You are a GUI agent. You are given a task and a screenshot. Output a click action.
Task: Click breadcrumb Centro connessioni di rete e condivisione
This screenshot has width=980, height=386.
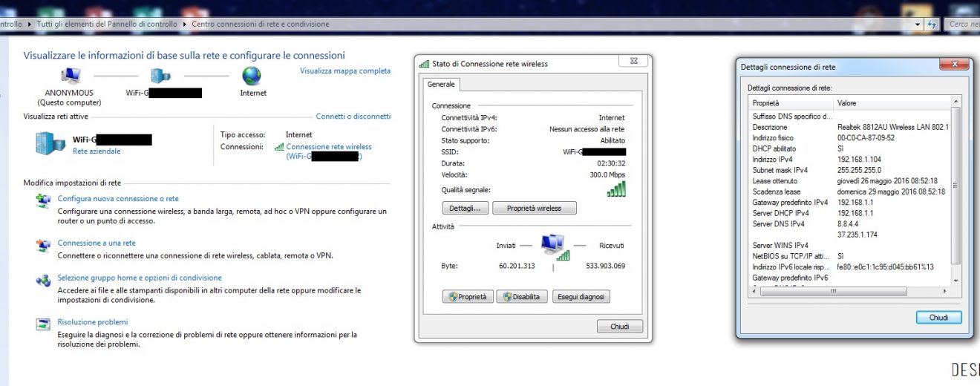[260, 24]
